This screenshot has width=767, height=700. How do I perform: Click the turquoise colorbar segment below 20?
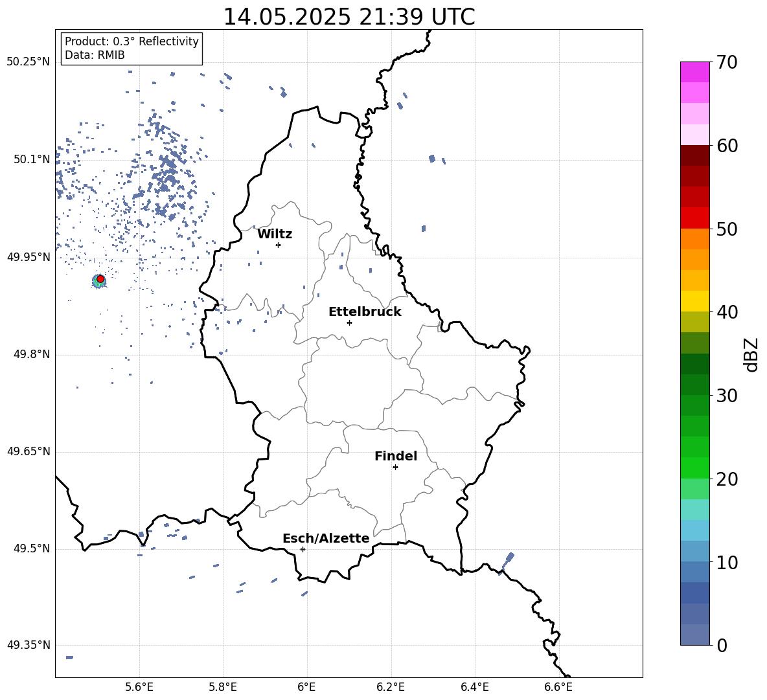click(x=695, y=510)
